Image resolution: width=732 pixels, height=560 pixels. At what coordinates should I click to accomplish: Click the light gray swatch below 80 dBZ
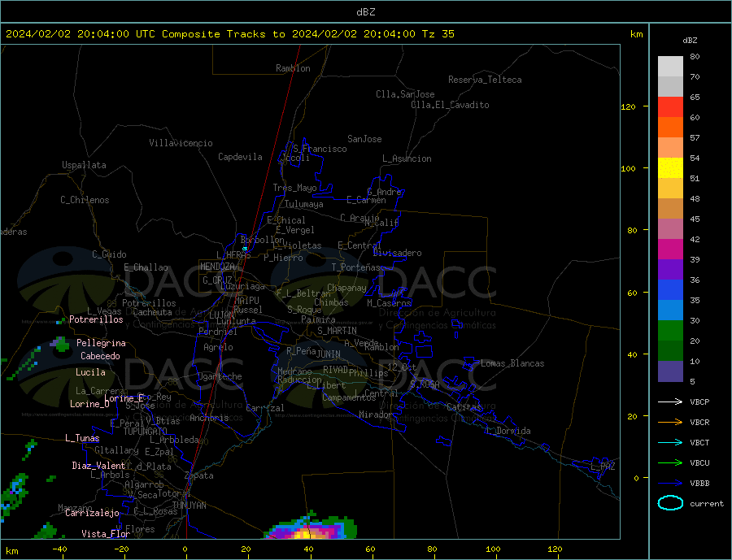(670, 67)
